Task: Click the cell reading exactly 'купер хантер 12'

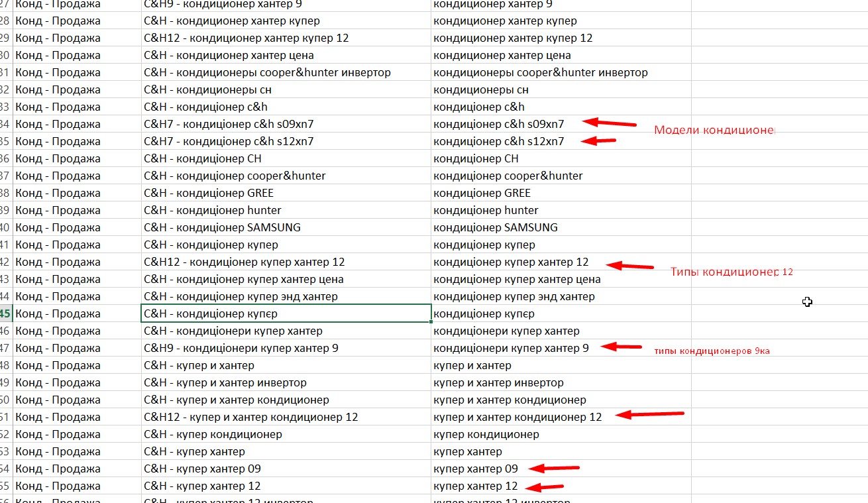Action: click(x=561, y=486)
